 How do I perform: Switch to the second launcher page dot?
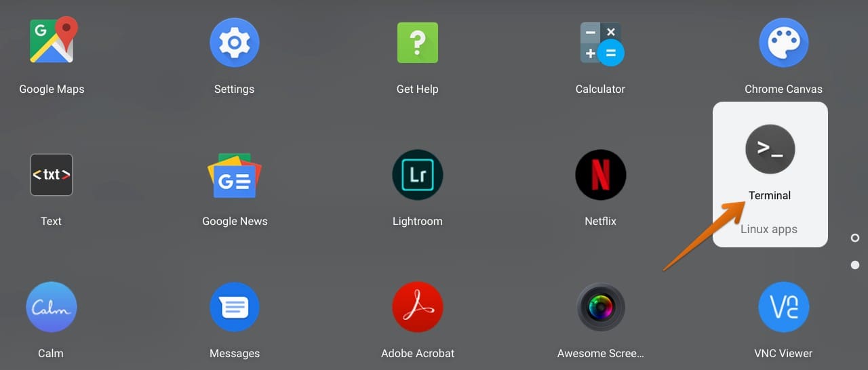[x=855, y=265]
